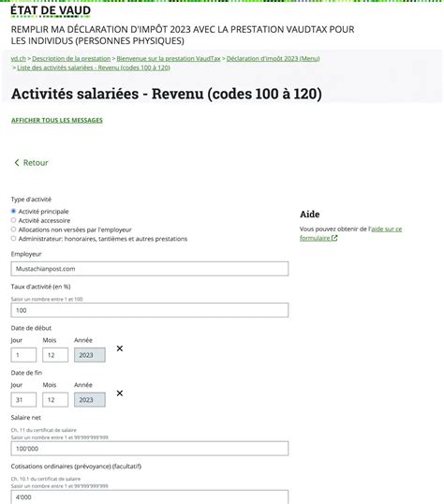Open Liste des activités salariées breadcrumb
Screen dimensions: 444x504
coord(94,67)
